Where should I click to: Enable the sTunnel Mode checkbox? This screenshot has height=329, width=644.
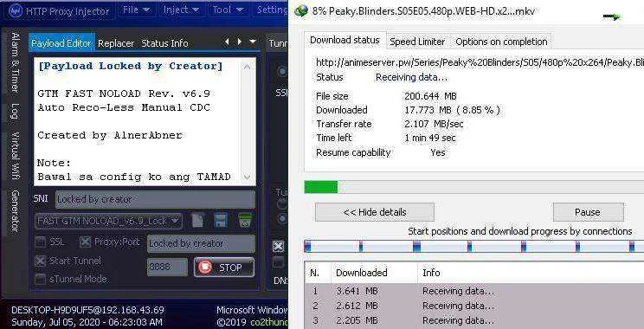pyautogui.click(x=40, y=280)
